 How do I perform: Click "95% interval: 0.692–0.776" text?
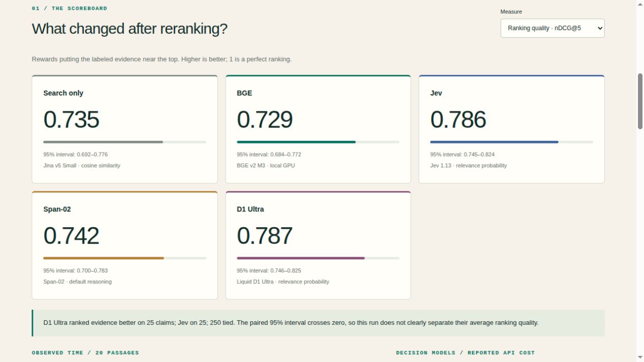75,155
